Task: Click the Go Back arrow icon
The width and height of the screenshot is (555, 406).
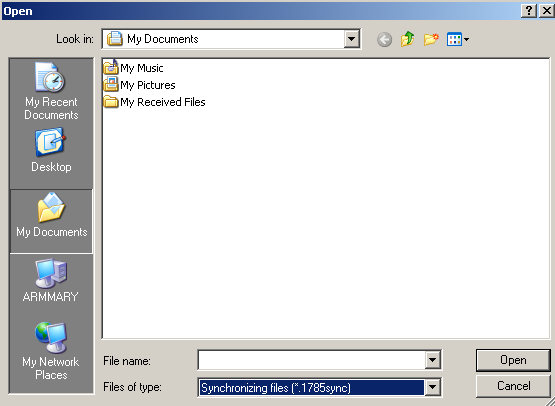Action: tap(384, 39)
